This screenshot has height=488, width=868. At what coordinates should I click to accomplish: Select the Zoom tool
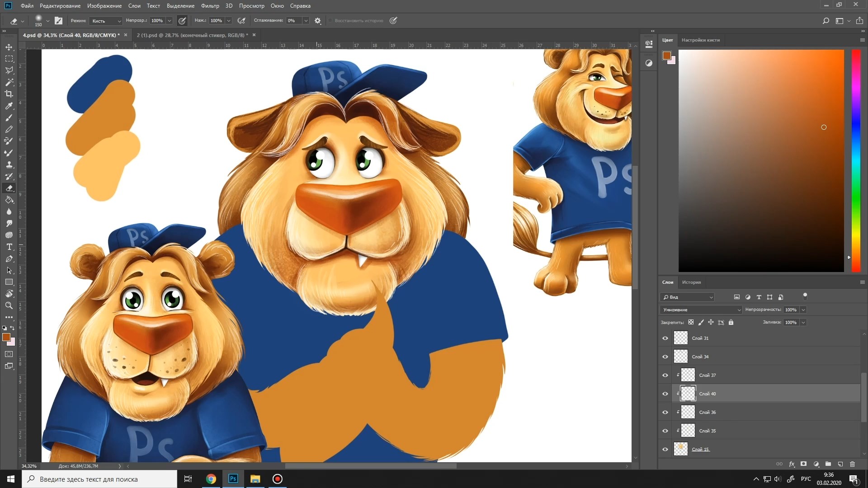[x=9, y=305]
